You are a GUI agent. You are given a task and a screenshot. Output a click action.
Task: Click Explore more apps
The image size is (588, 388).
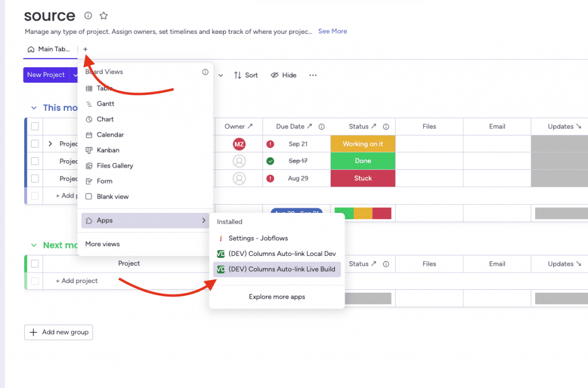[x=277, y=297]
